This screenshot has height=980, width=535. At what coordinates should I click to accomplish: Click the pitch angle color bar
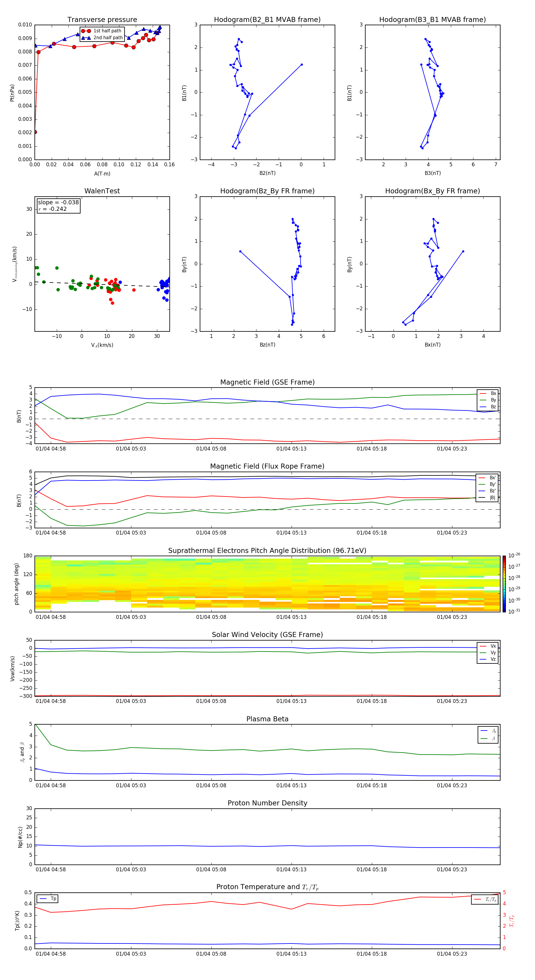tap(504, 584)
